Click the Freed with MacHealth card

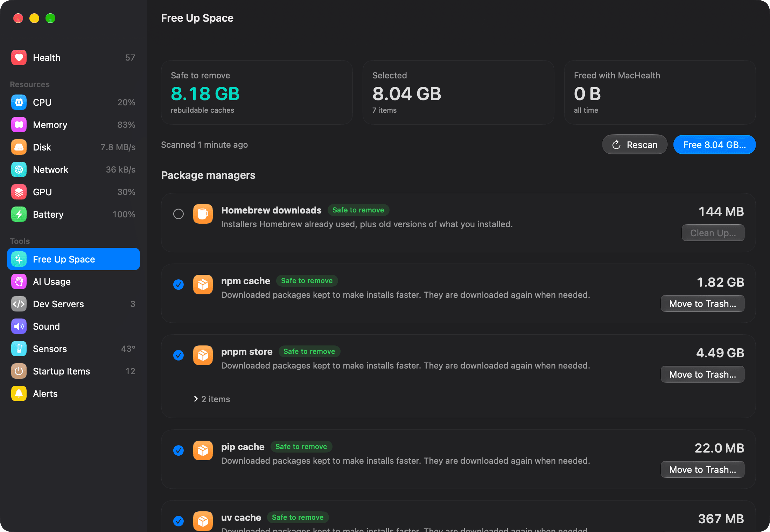[660, 92]
